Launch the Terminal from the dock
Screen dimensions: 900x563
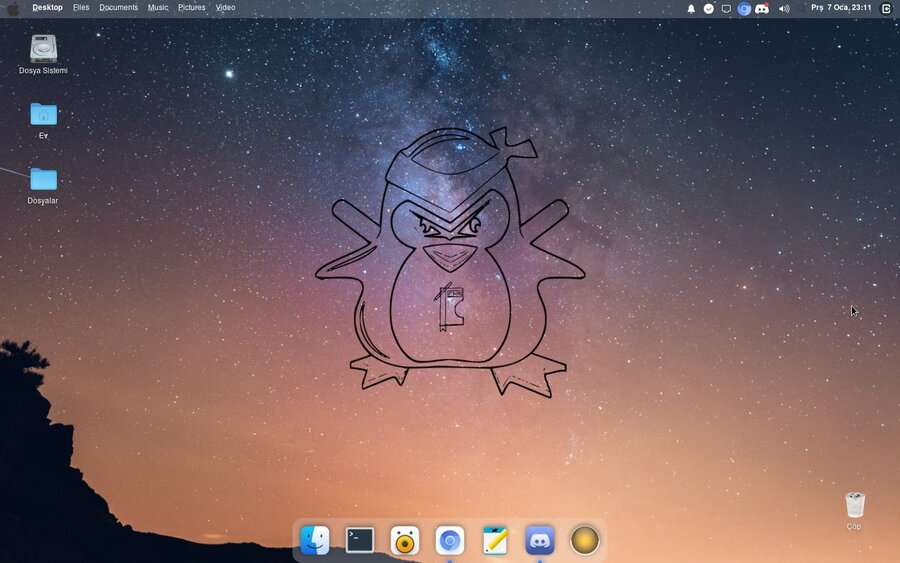coord(360,540)
